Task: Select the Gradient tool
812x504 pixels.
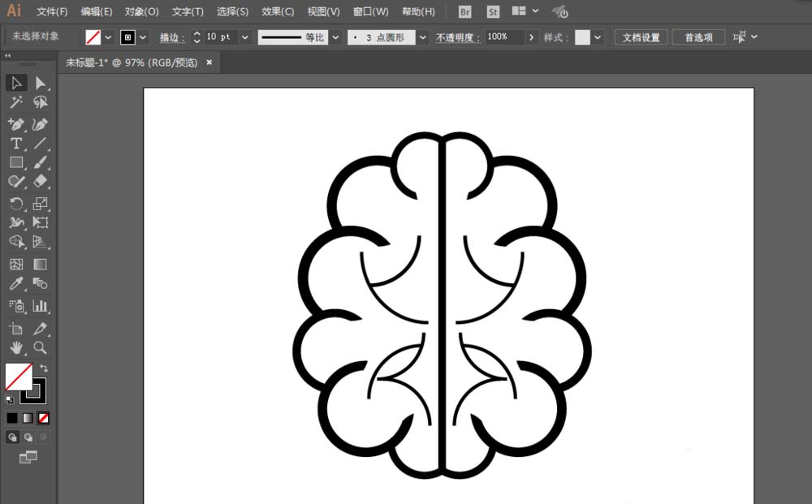Action: pos(38,264)
